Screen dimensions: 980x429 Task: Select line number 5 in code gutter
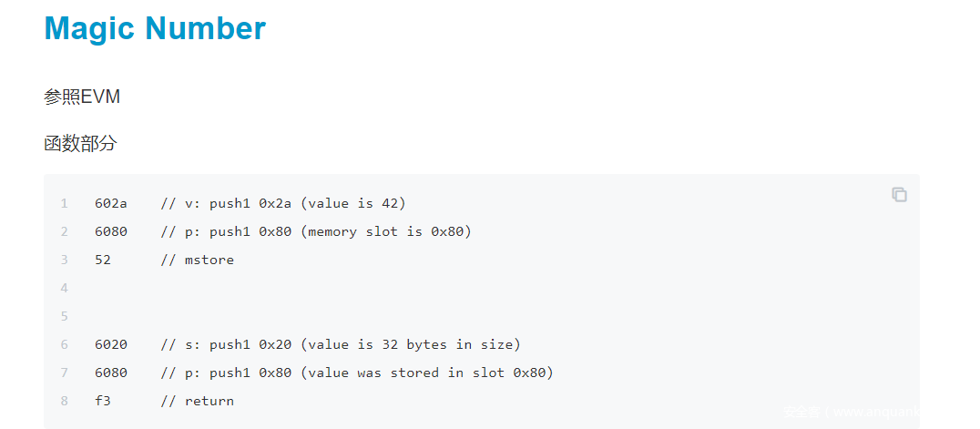tap(65, 316)
